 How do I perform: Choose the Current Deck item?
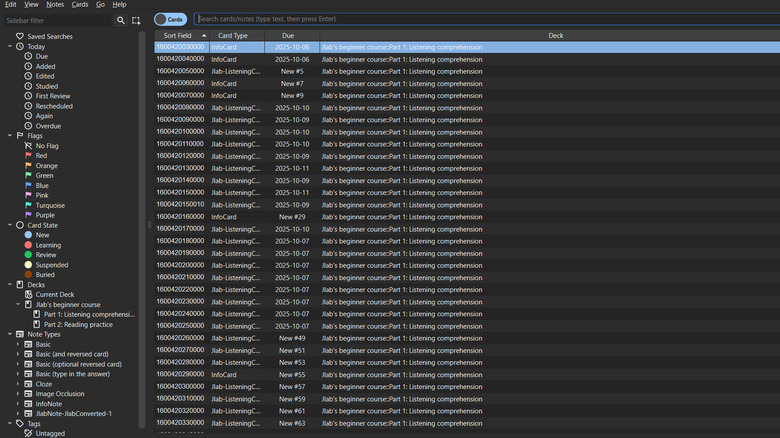pyautogui.click(x=55, y=294)
